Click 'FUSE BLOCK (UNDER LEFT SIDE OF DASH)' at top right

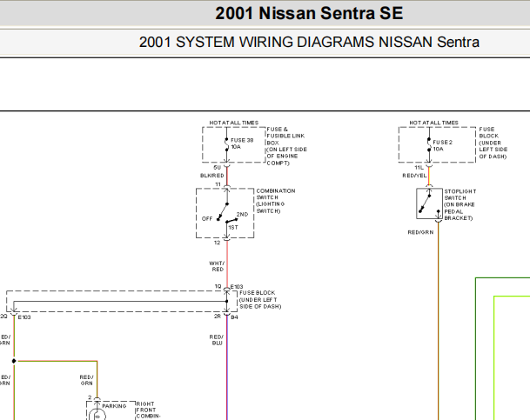click(x=493, y=143)
